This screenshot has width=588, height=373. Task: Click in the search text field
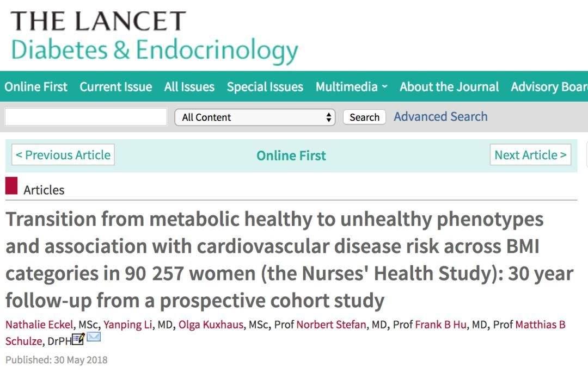point(86,117)
